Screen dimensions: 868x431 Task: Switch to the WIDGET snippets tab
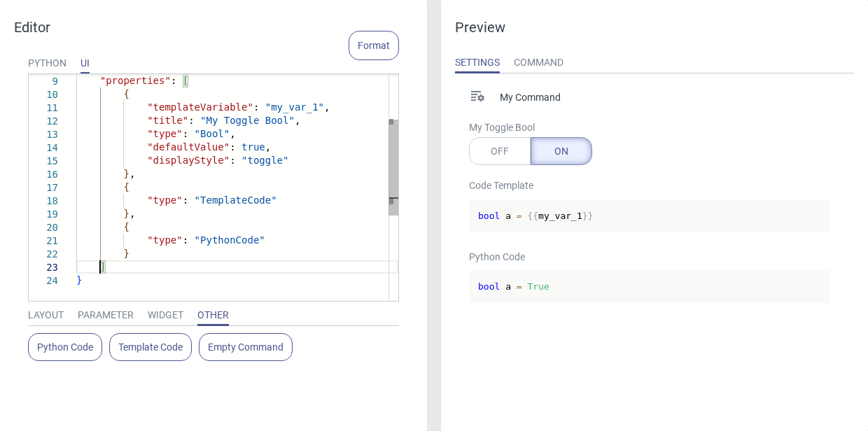pyautogui.click(x=165, y=315)
